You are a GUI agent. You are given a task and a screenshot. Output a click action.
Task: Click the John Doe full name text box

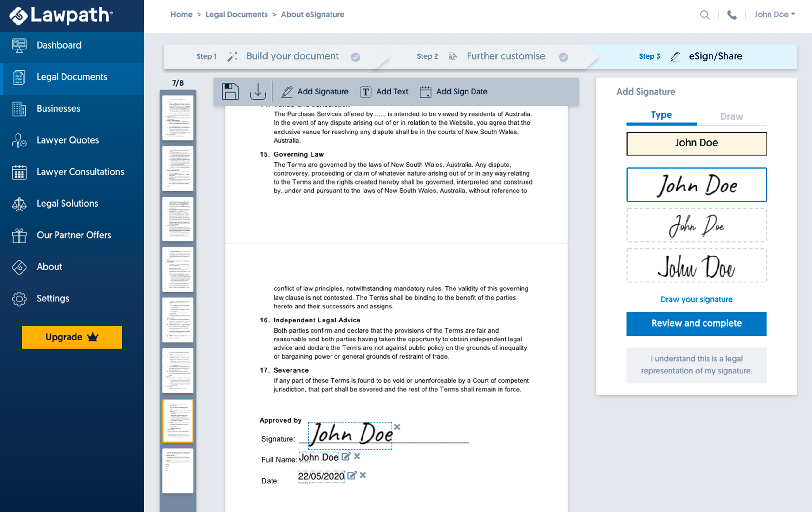(x=319, y=457)
